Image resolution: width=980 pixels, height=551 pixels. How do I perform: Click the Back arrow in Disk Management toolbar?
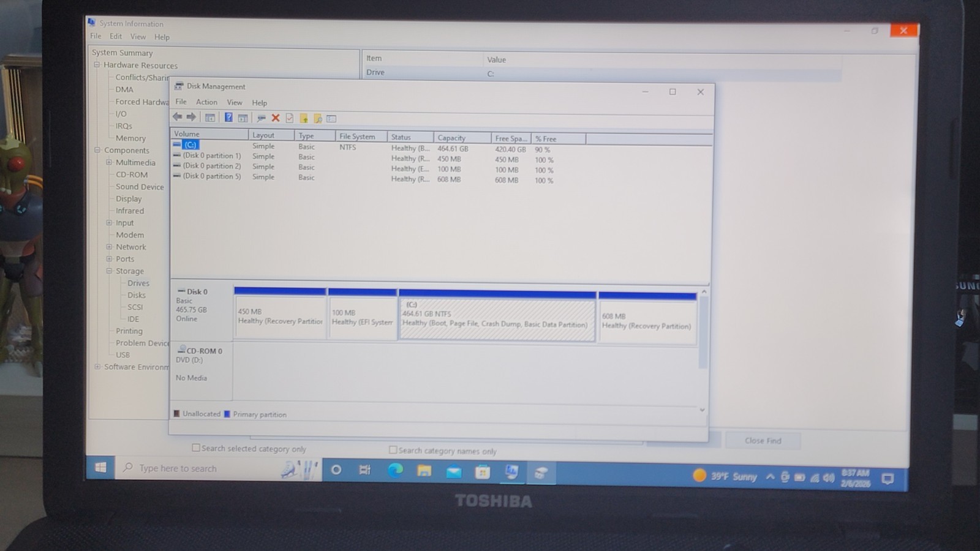[177, 117]
